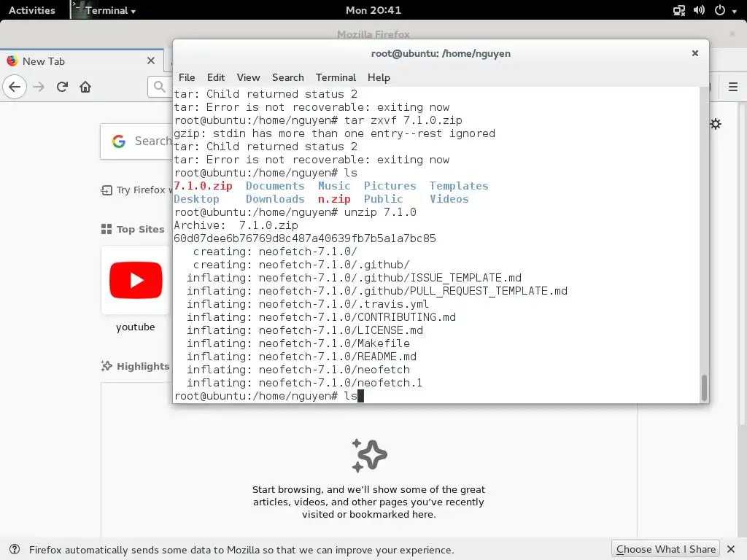Viewport: 747px width, 560px height.
Task: Click the line inflating neofetch-7.1.0/README.md
Action: tap(301, 357)
